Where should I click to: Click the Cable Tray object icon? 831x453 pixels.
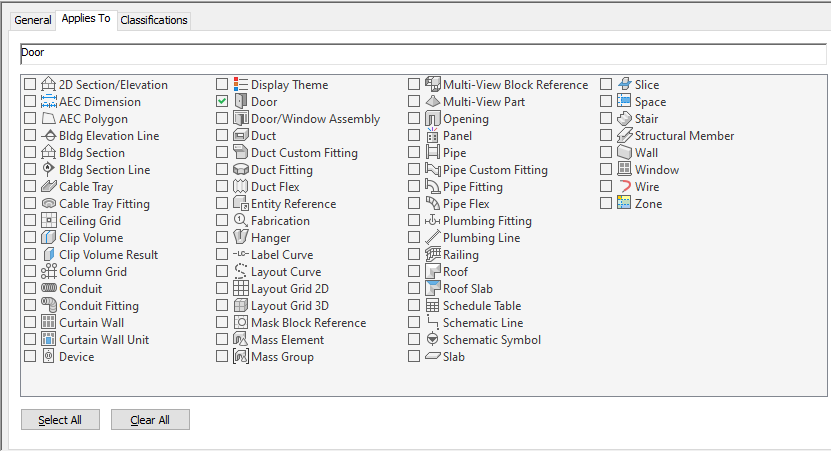[48, 187]
